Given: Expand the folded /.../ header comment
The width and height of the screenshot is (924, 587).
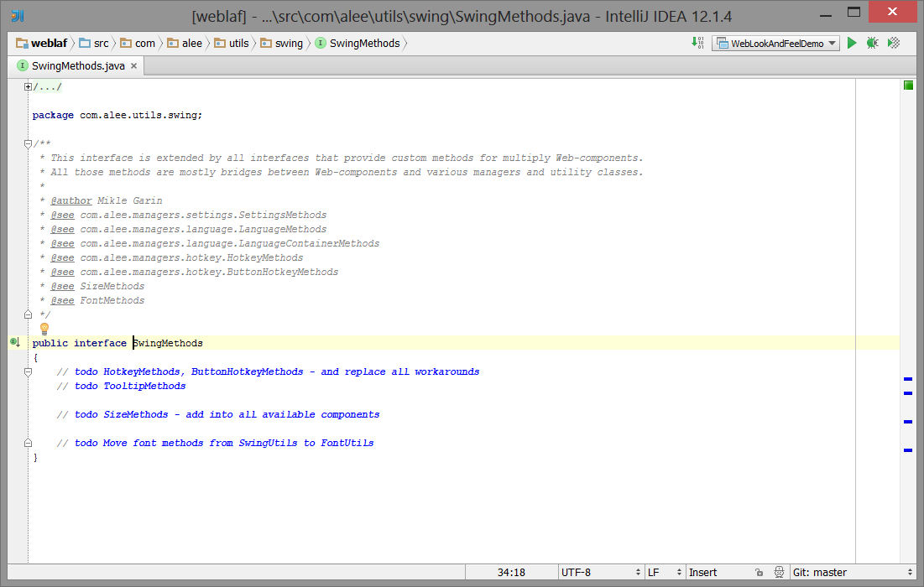Looking at the screenshot, I should 28,86.
